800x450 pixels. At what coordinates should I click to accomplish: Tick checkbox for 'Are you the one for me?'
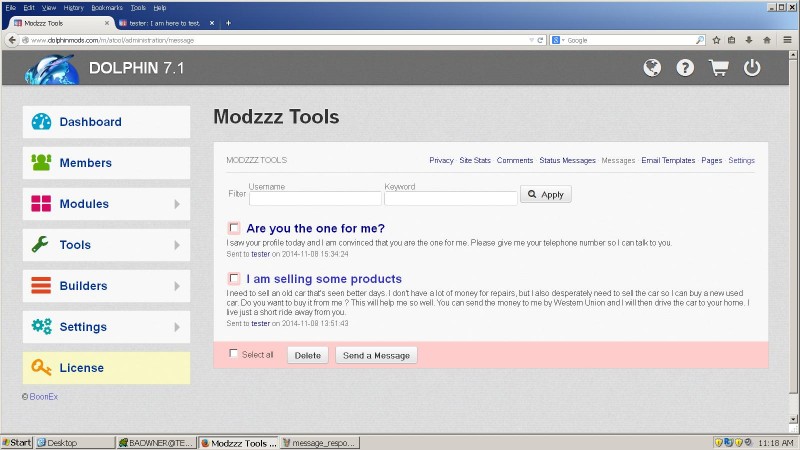point(234,228)
